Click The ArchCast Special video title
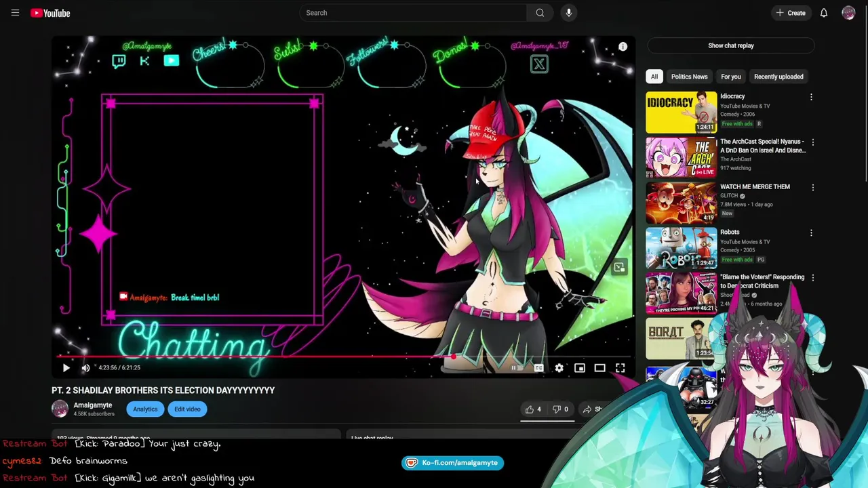This screenshot has width=868, height=488. [x=763, y=146]
